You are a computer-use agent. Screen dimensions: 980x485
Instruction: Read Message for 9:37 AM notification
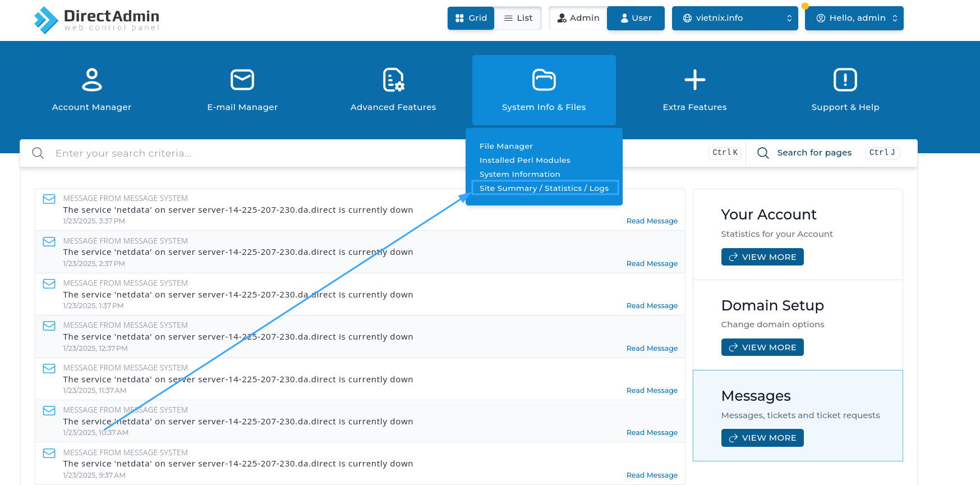pyautogui.click(x=652, y=475)
